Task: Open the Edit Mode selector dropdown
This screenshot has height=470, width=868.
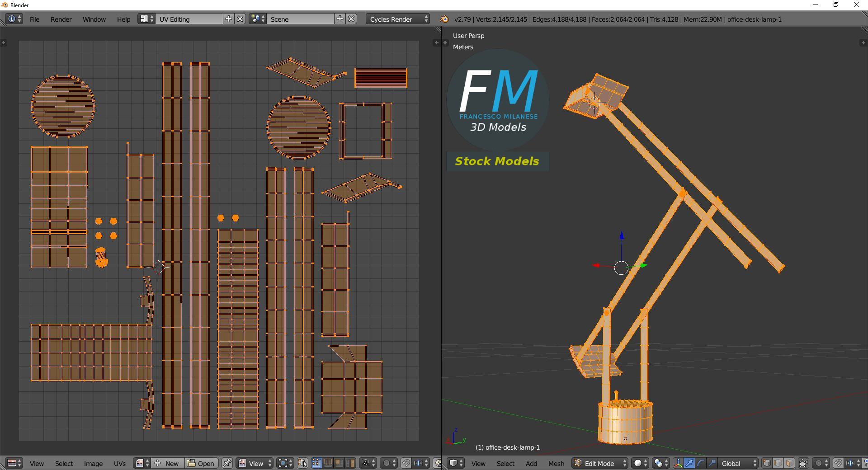Action: tap(600, 463)
